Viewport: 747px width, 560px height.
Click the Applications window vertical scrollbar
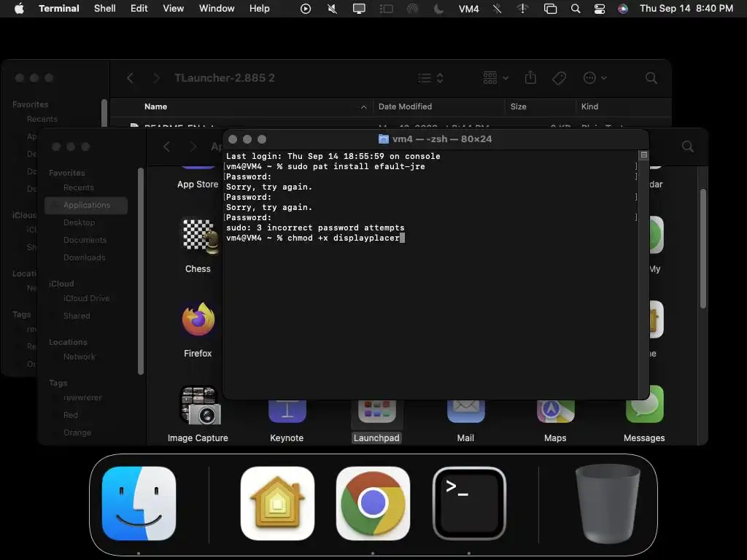pyautogui.click(x=703, y=249)
